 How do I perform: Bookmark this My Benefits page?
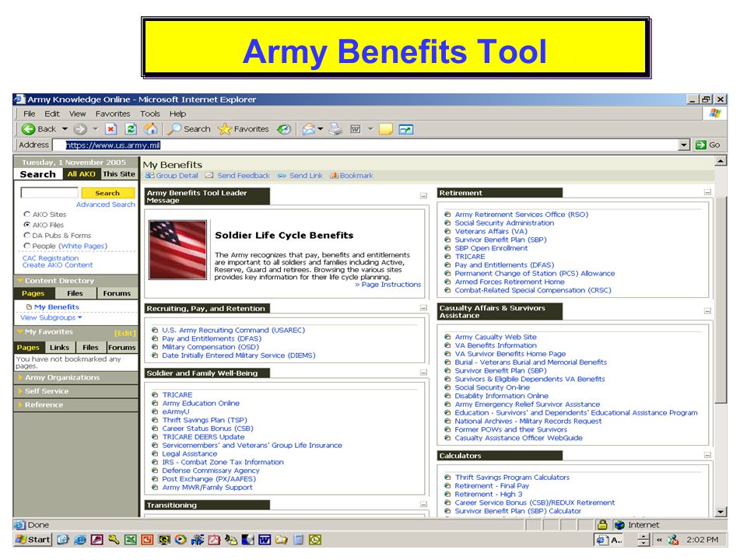(x=352, y=176)
